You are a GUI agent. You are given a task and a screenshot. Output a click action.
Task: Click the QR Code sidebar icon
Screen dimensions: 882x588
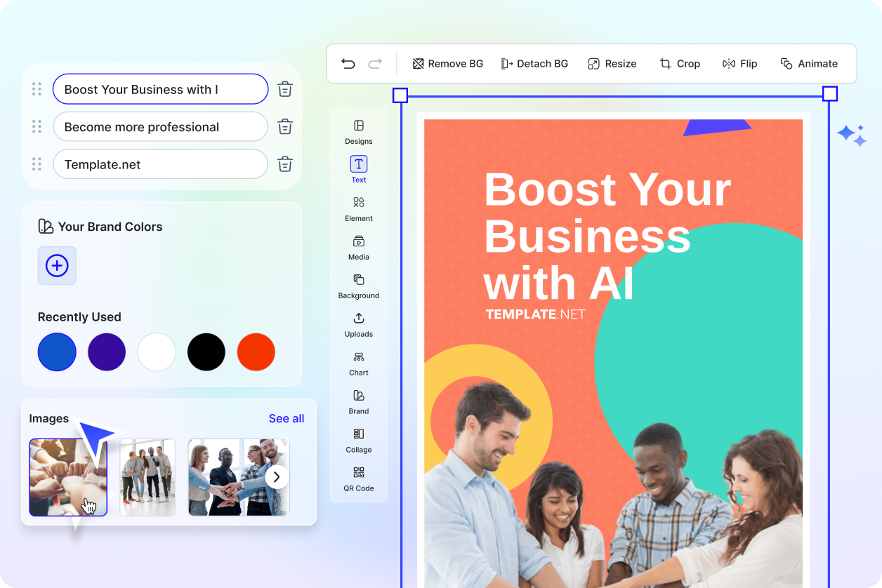pyautogui.click(x=359, y=479)
